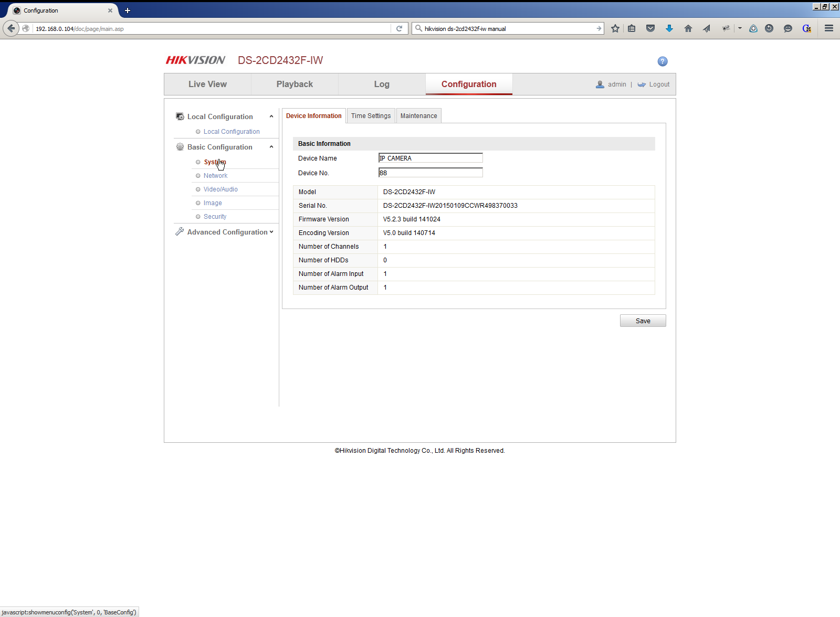Click the firmware version value V5.2.3 build 141024
This screenshot has width=840, height=617.
[412, 219]
